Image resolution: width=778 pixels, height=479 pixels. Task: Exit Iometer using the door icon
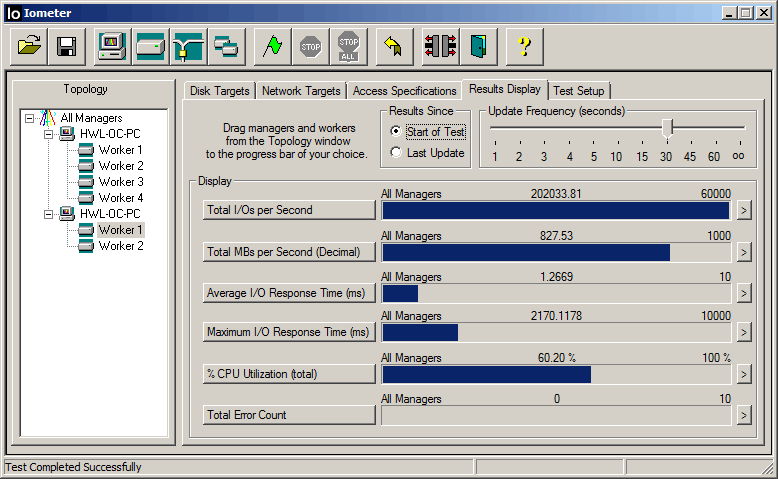click(x=478, y=47)
